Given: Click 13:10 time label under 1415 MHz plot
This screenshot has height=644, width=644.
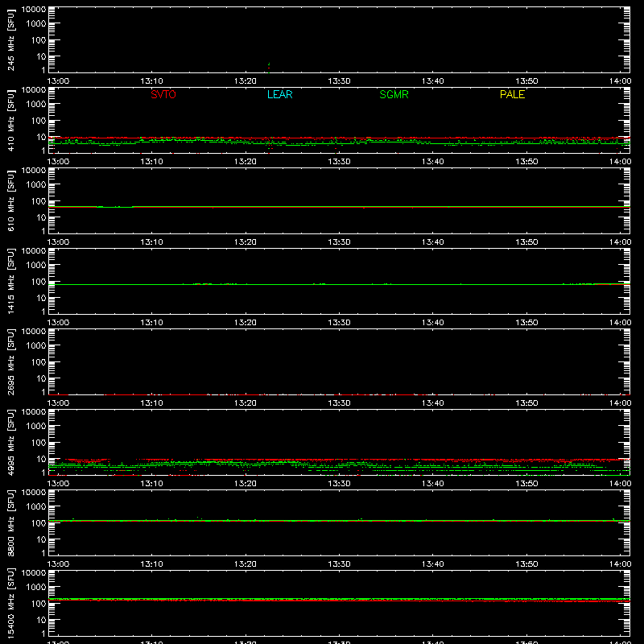Looking at the screenshot, I should coord(151,323).
